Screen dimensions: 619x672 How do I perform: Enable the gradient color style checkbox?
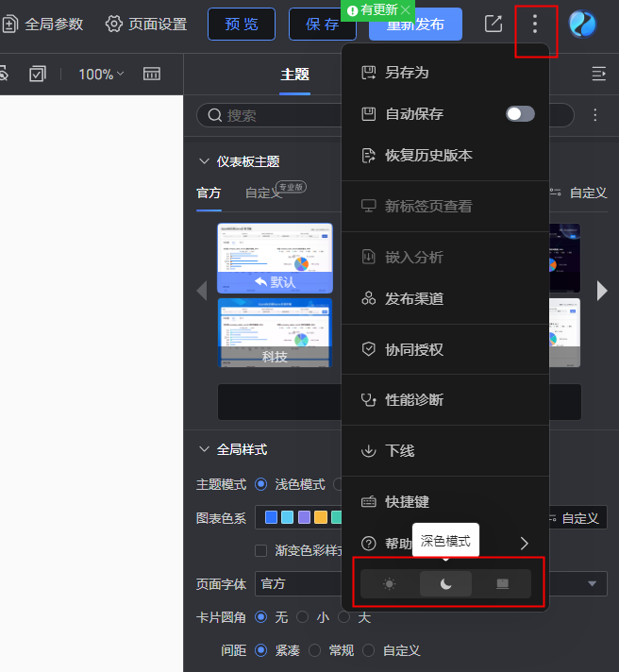pos(261,550)
